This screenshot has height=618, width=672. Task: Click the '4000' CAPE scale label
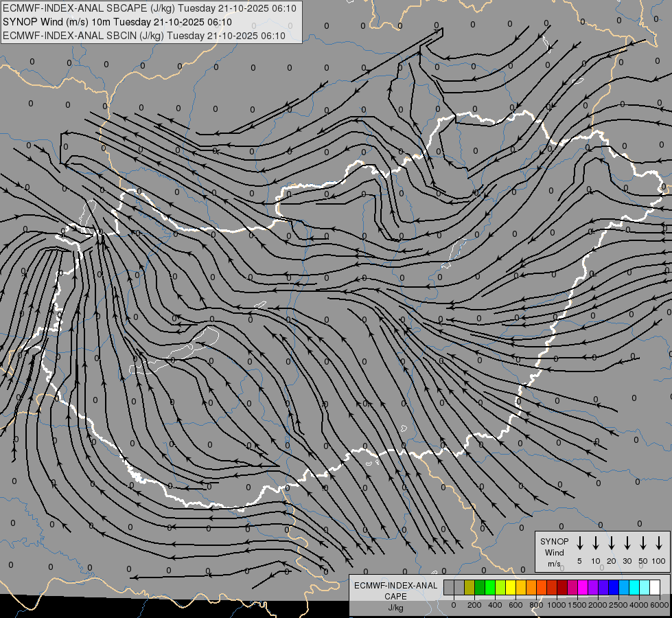tap(639, 605)
